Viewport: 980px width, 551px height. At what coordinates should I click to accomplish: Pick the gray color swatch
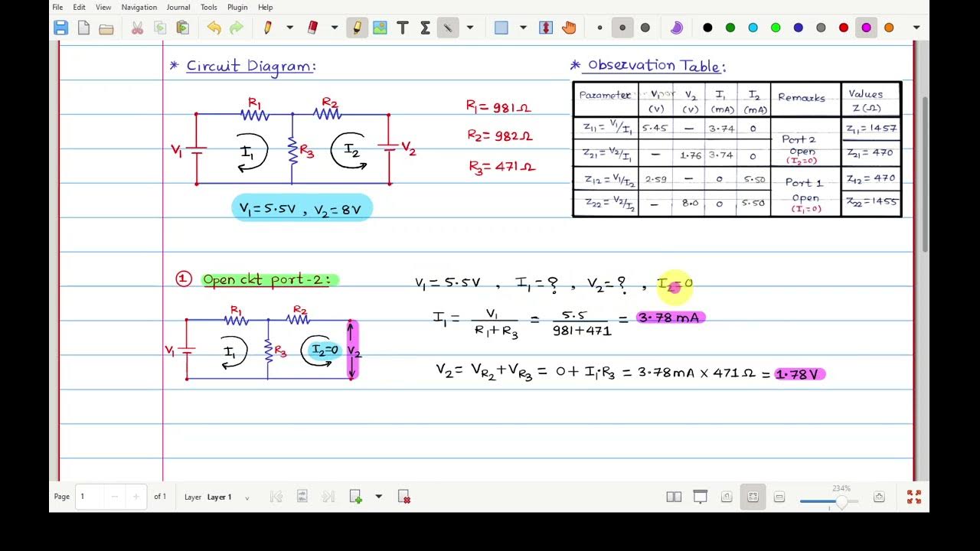(821, 28)
